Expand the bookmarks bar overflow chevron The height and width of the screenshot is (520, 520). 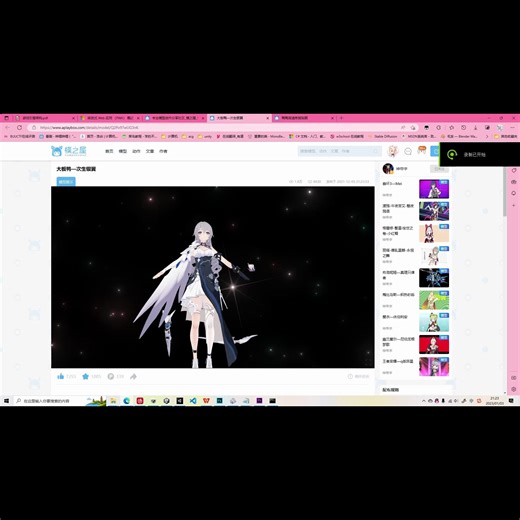(x=487, y=136)
